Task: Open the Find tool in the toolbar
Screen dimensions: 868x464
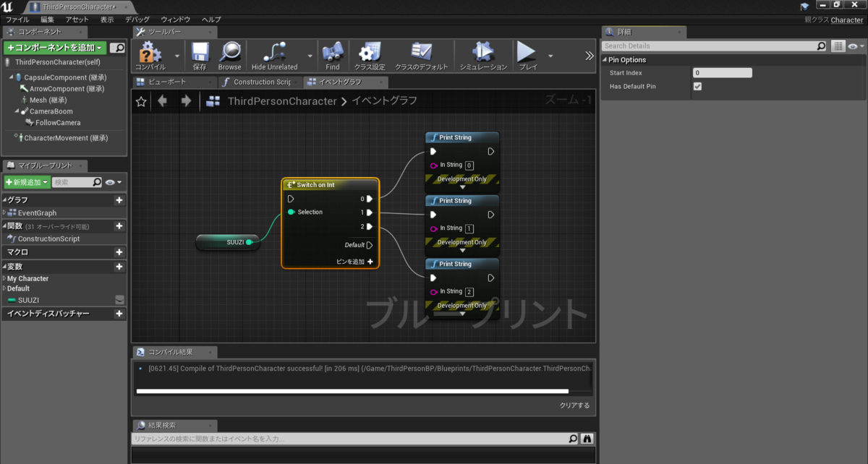Action: pos(333,56)
